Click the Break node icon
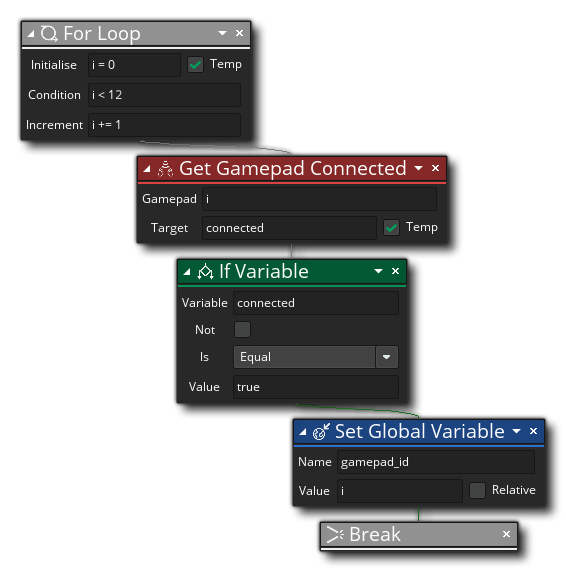Viewport: 566px width, 572px height. coord(335,534)
